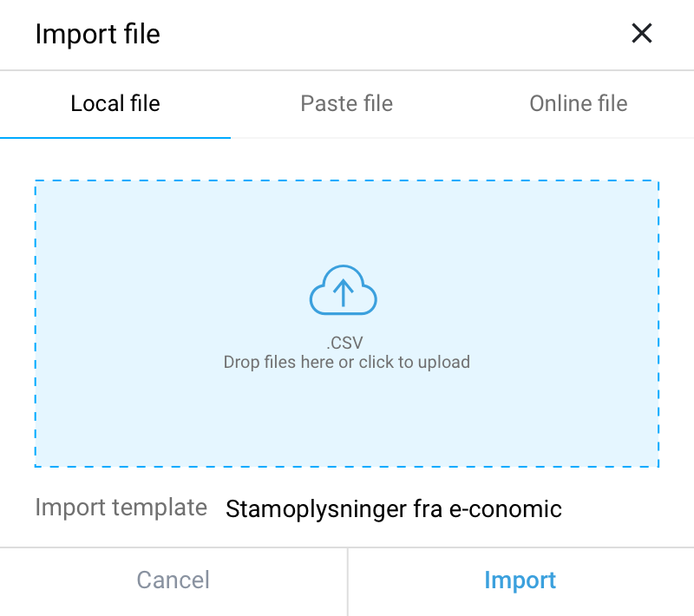
Task: Switch to the Online file tab
Action: point(579,103)
